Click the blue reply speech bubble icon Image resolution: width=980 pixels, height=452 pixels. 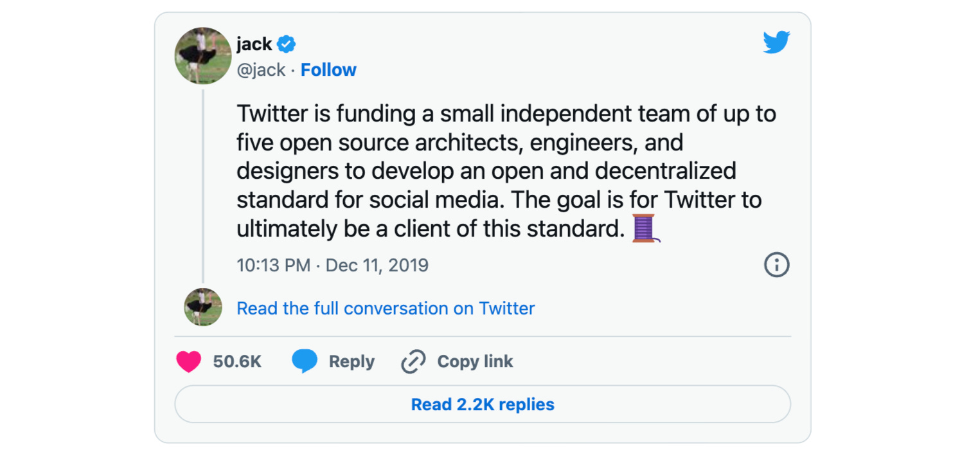(305, 362)
